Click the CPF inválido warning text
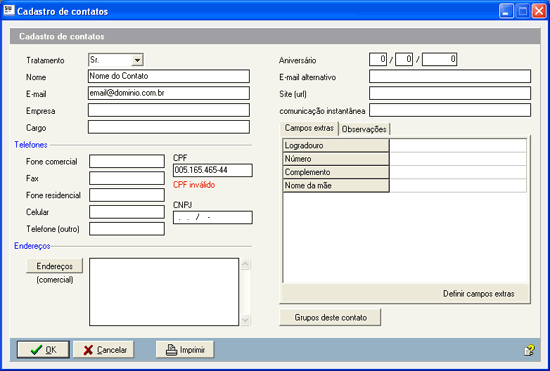The image size is (550, 371). [194, 185]
